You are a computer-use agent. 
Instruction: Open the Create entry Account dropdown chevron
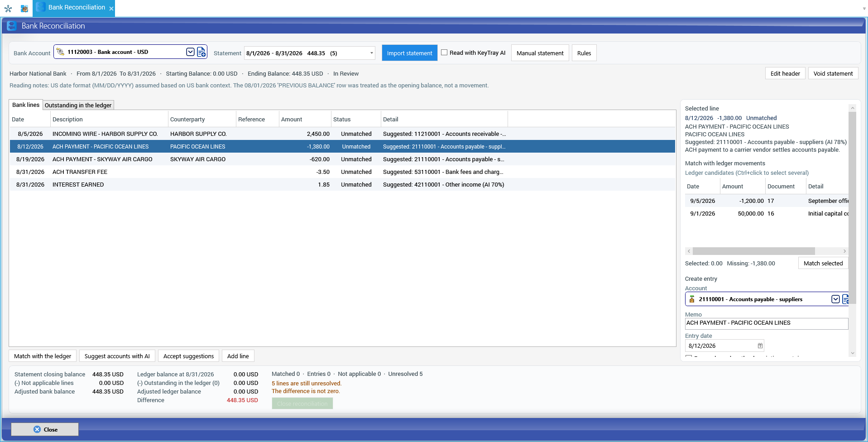point(835,299)
